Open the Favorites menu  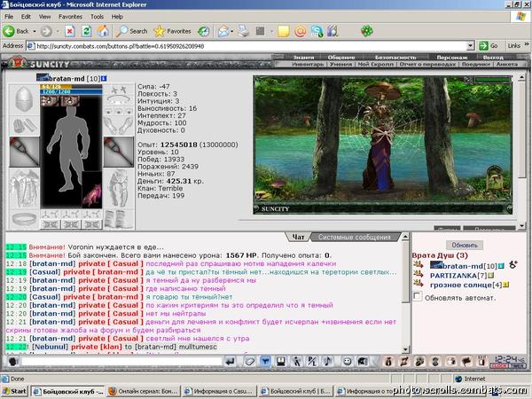(x=70, y=17)
